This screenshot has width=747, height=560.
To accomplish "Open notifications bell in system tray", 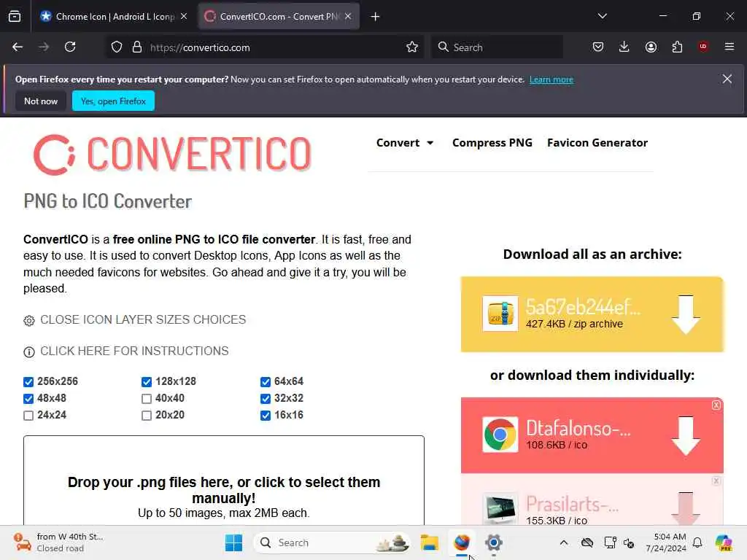I will coord(697,542).
